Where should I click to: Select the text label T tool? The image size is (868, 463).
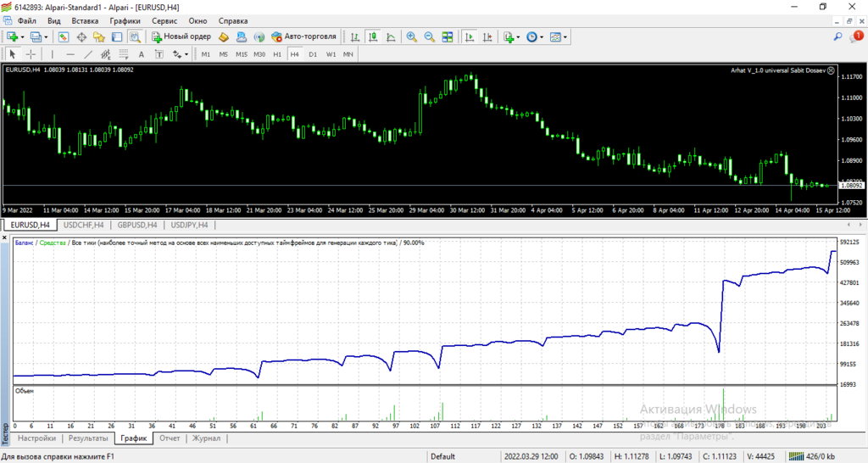pyautogui.click(x=159, y=54)
